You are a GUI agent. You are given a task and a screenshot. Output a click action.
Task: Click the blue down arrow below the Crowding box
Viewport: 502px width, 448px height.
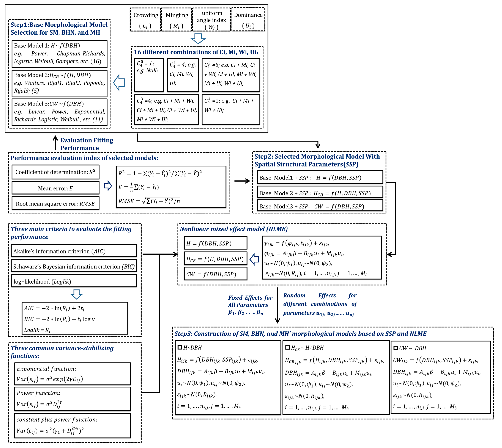(198, 39)
